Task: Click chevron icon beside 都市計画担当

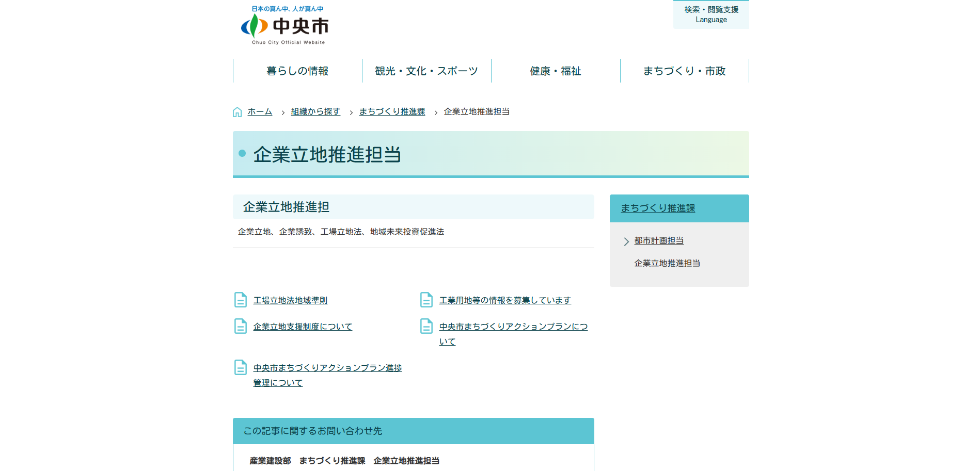Action: click(626, 241)
